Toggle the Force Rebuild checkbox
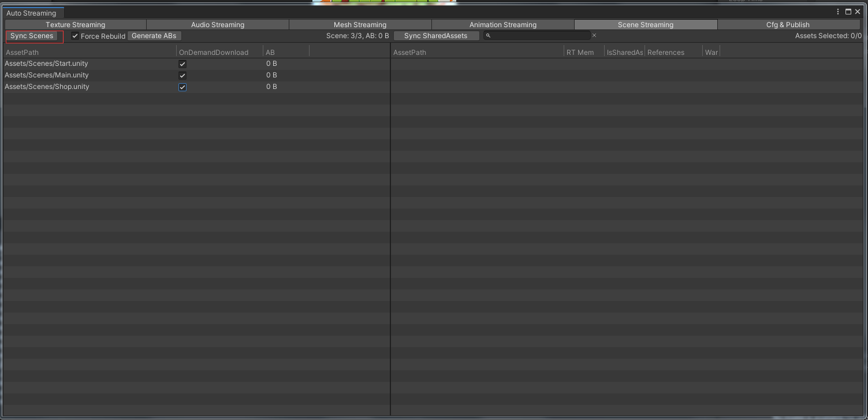 click(x=75, y=36)
